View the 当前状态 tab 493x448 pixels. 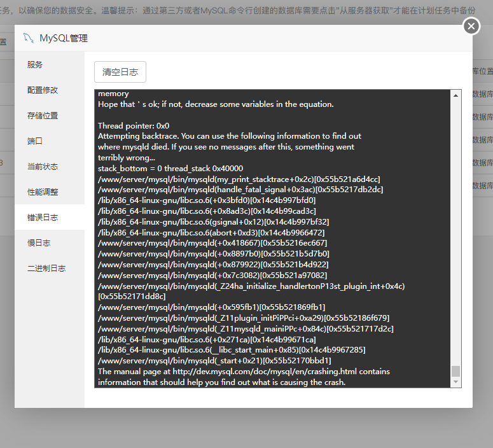(50, 167)
